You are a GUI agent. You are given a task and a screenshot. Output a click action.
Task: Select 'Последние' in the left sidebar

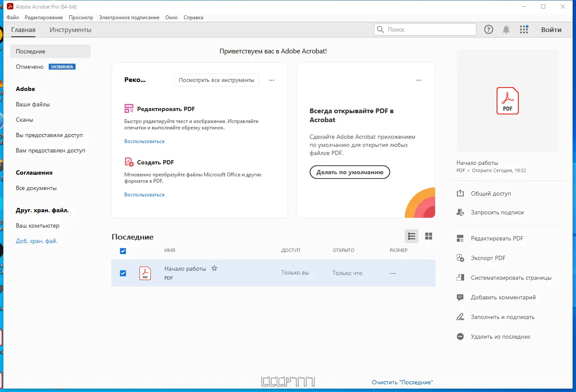[50, 51]
